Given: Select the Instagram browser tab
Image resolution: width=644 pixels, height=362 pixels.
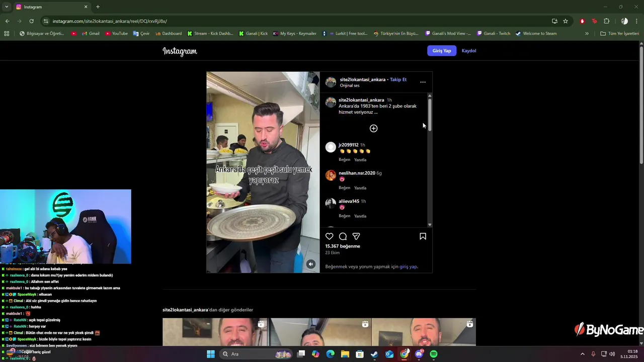Looking at the screenshot, I should click(x=52, y=7).
